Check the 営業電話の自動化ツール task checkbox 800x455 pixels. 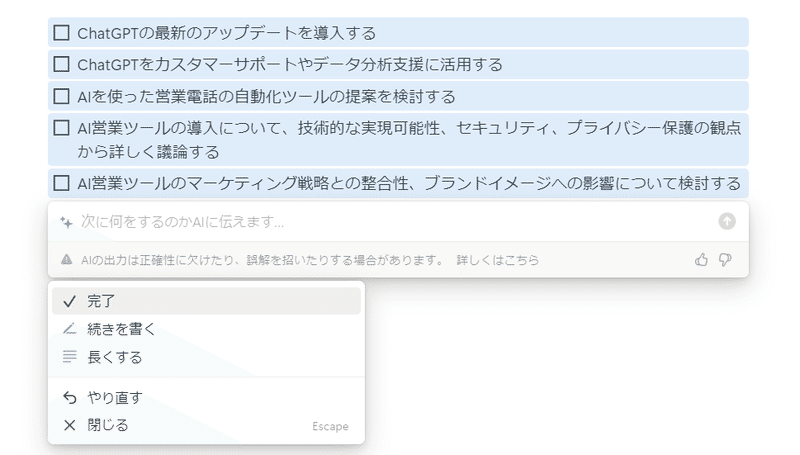[x=62, y=97]
